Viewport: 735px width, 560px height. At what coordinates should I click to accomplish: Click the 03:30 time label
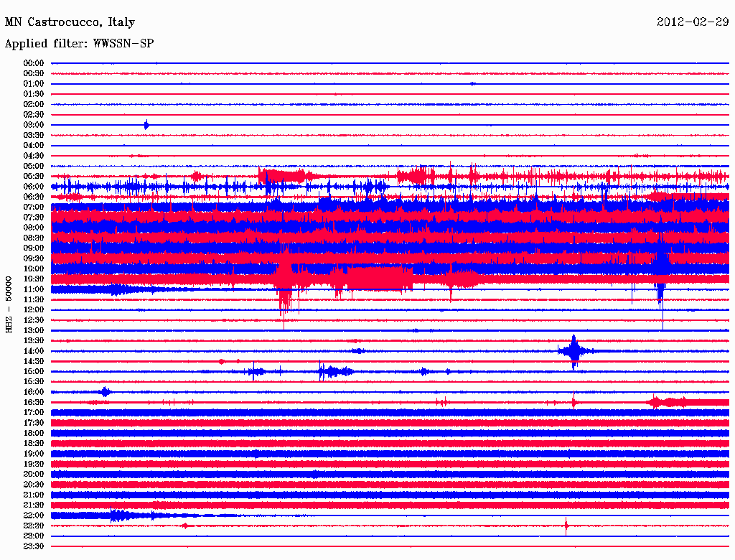(x=34, y=135)
